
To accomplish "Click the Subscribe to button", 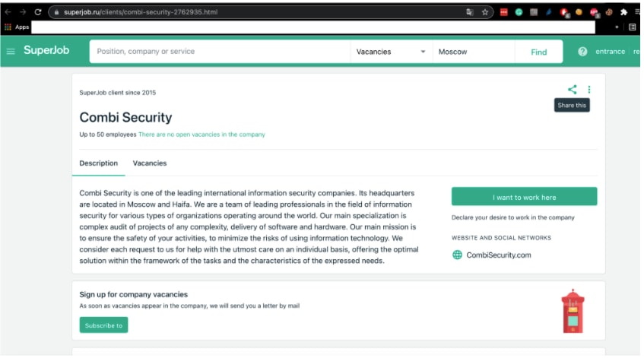I will tap(103, 325).
